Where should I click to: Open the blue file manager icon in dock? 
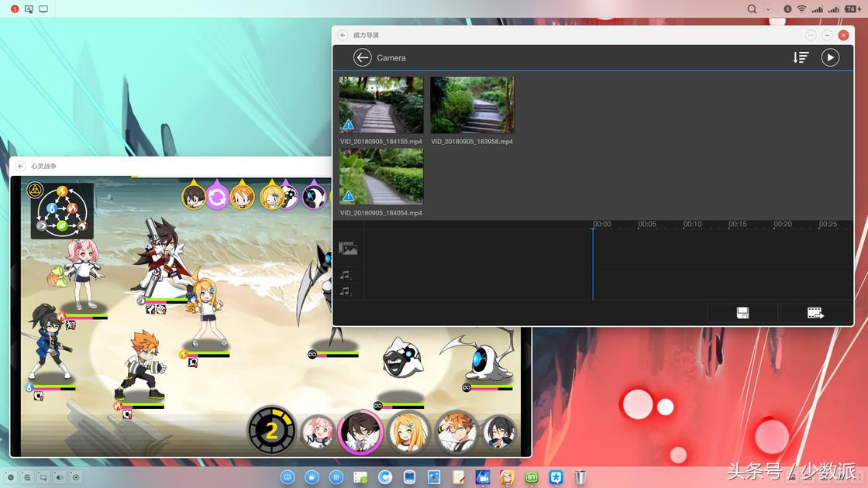pos(312,477)
